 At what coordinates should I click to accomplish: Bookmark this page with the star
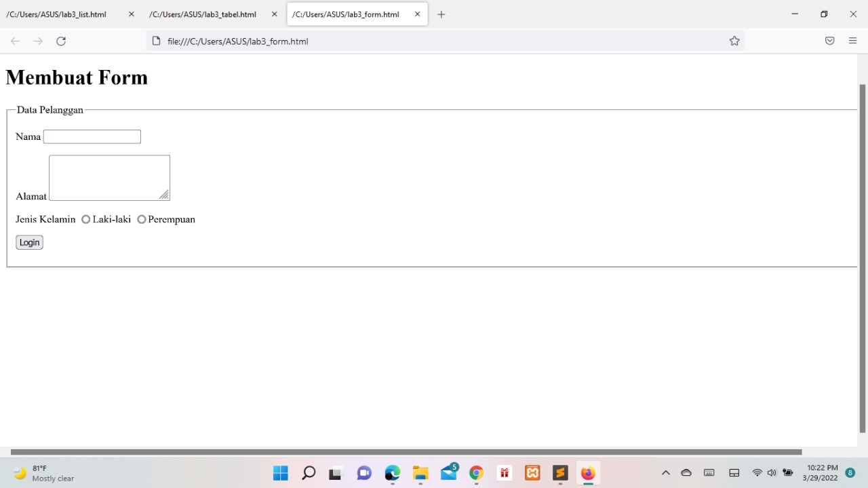734,41
